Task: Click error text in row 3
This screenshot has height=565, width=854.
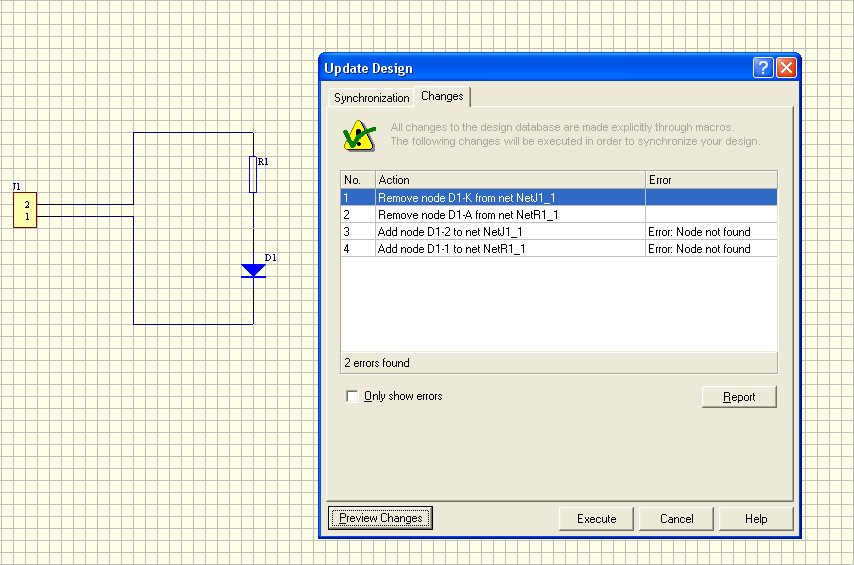Action: tap(699, 232)
